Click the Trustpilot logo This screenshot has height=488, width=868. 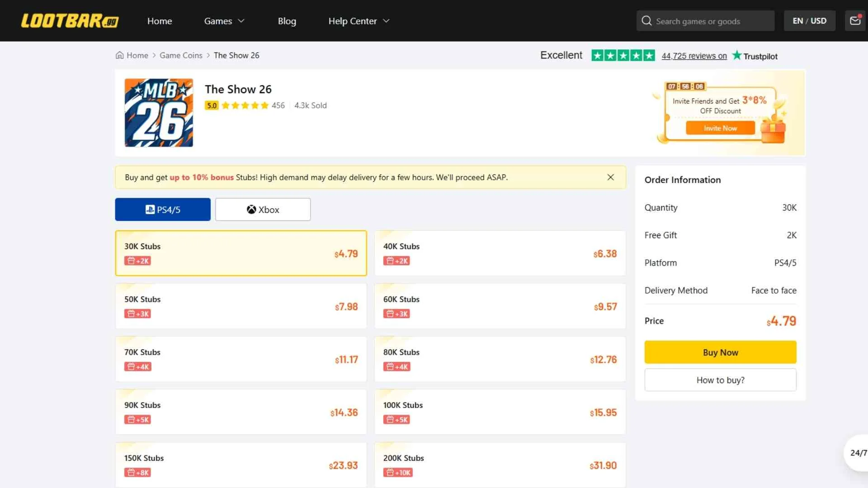point(755,56)
